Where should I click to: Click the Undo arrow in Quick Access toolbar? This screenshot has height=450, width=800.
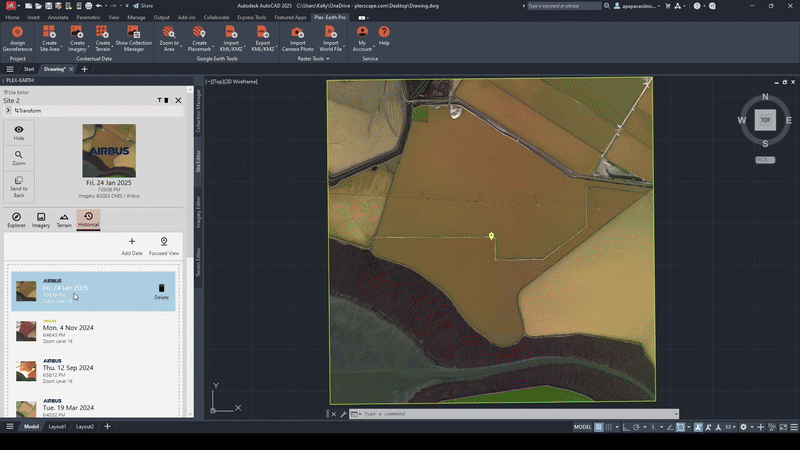(99, 6)
